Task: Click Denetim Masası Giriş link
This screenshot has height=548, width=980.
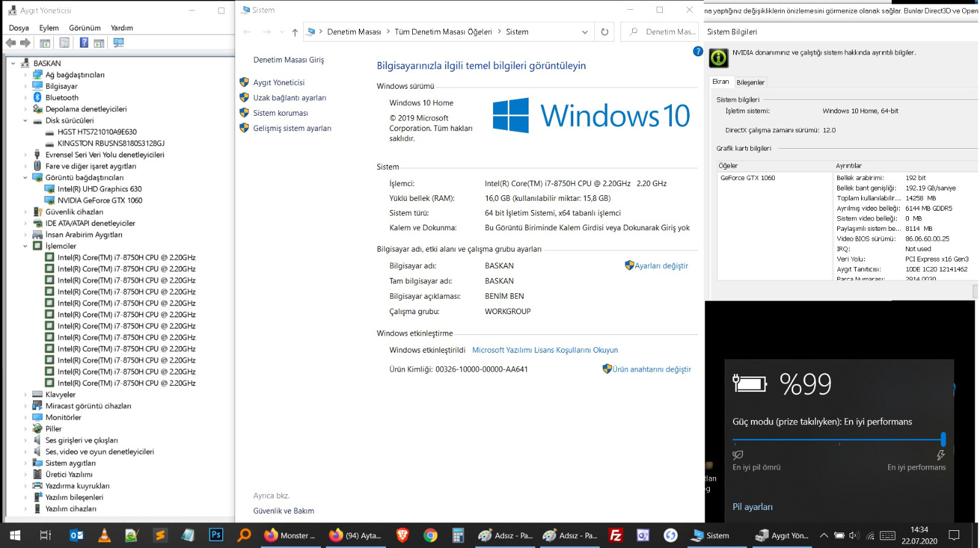Action: (x=288, y=60)
